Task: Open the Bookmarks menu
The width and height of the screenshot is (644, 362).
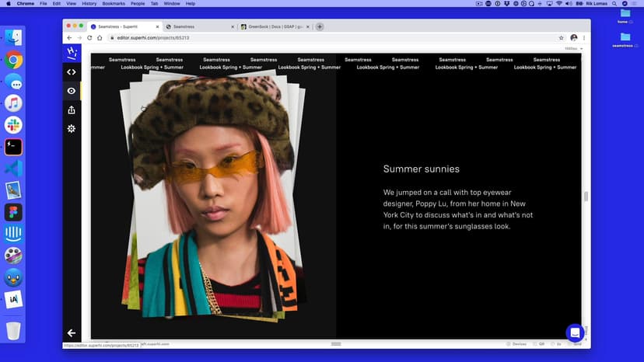Action: click(114, 4)
